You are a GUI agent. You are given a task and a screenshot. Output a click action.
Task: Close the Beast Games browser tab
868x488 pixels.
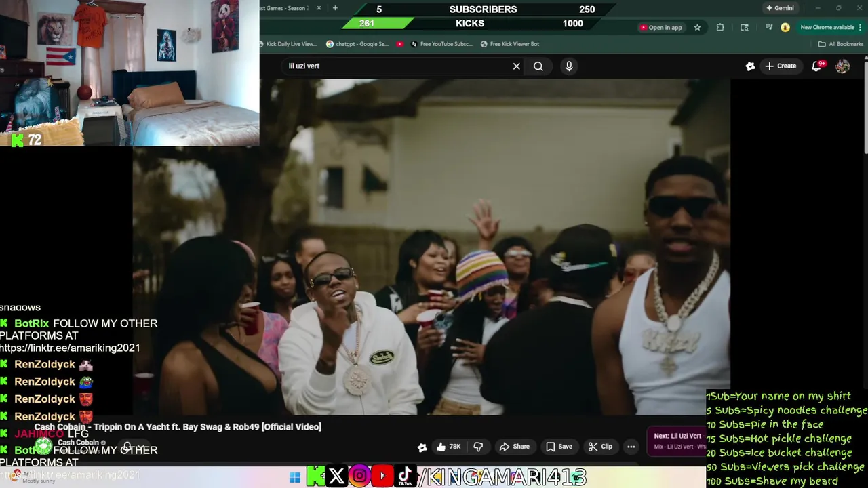pyautogui.click(x=319, y=8)
